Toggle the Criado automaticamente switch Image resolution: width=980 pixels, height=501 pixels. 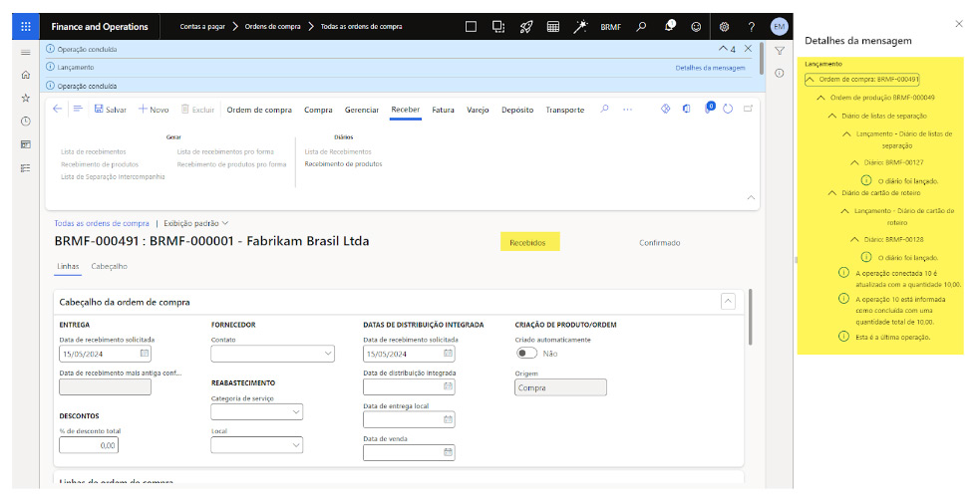tap(526, 353)
